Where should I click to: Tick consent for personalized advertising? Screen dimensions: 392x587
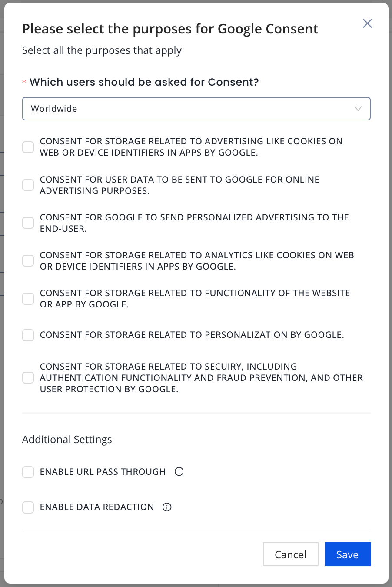coord(28,223)
